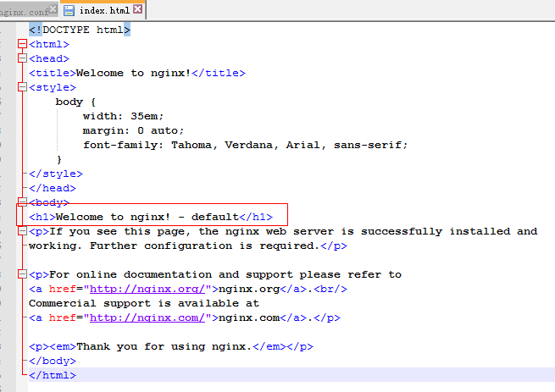Click the 'width: 35em;' line

123,116
